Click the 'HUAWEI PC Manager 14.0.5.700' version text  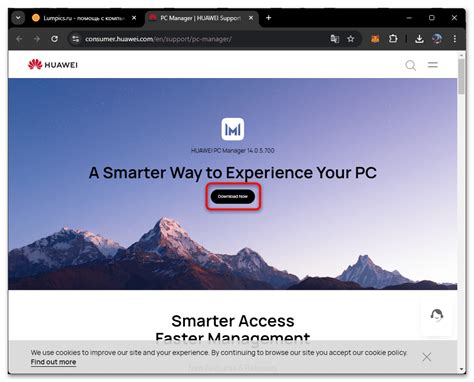coord(233,151)
